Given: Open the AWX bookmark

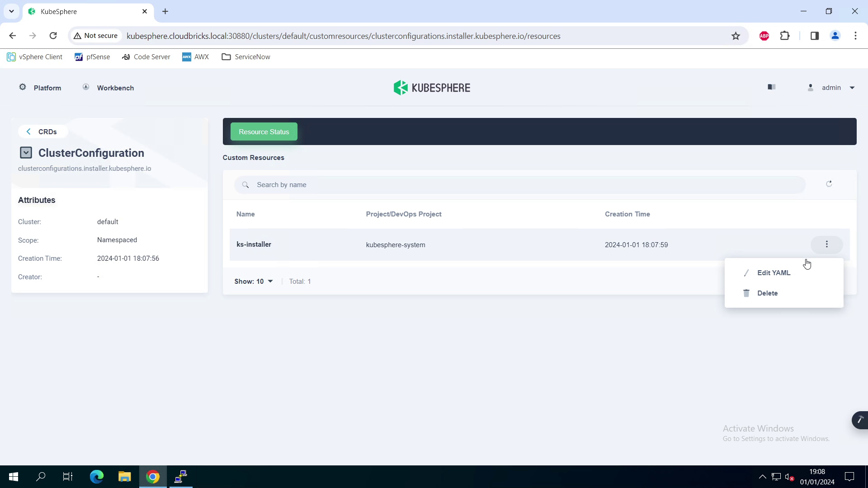Looking at the screenshot, I should click(x=195, y=57).
